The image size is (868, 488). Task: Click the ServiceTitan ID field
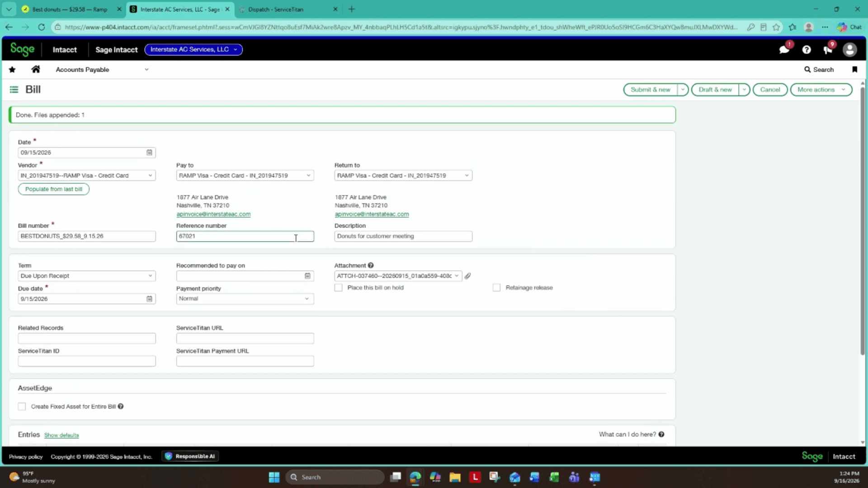point(87,361)
